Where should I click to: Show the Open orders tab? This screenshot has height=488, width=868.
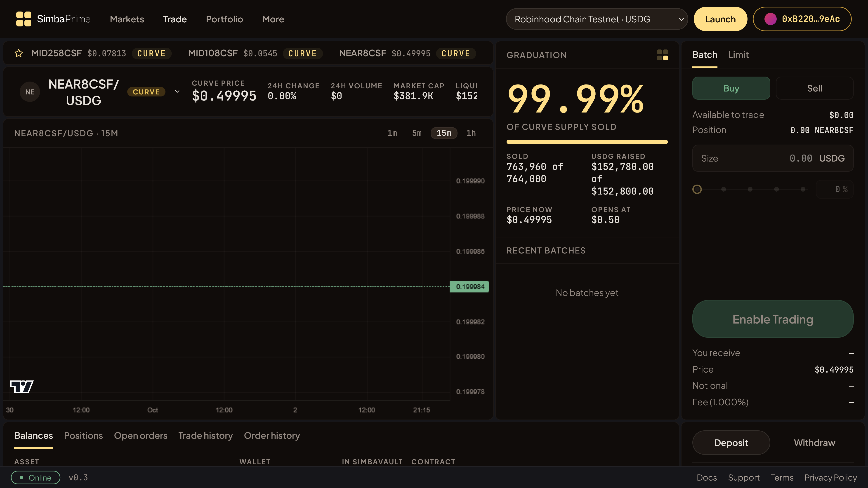[x=141, y=435]
